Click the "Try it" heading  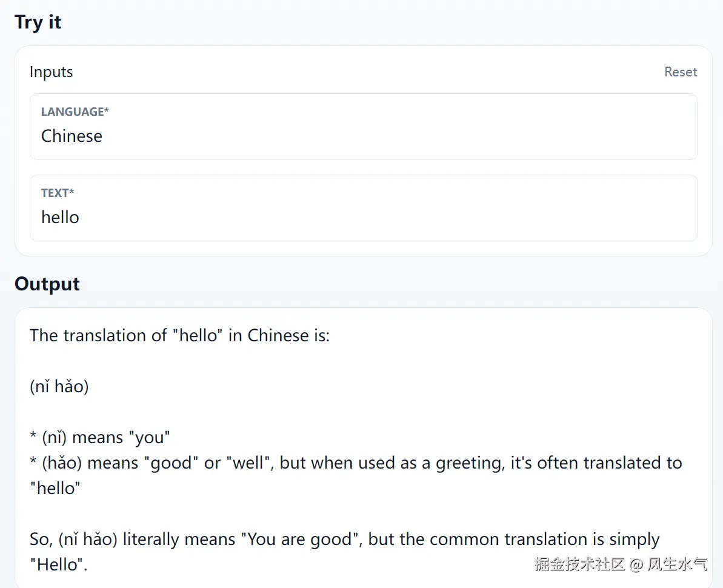pyautogui.click(x=38, y=22)
